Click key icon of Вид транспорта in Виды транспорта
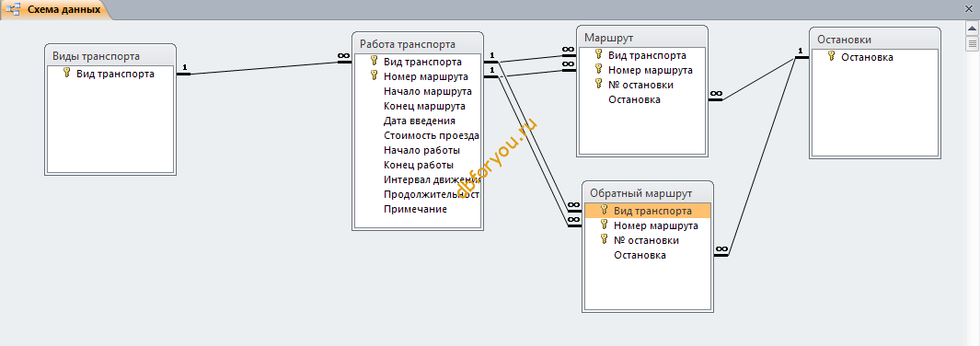Viewport: 980px width, 346px height. tap(66, 73)
